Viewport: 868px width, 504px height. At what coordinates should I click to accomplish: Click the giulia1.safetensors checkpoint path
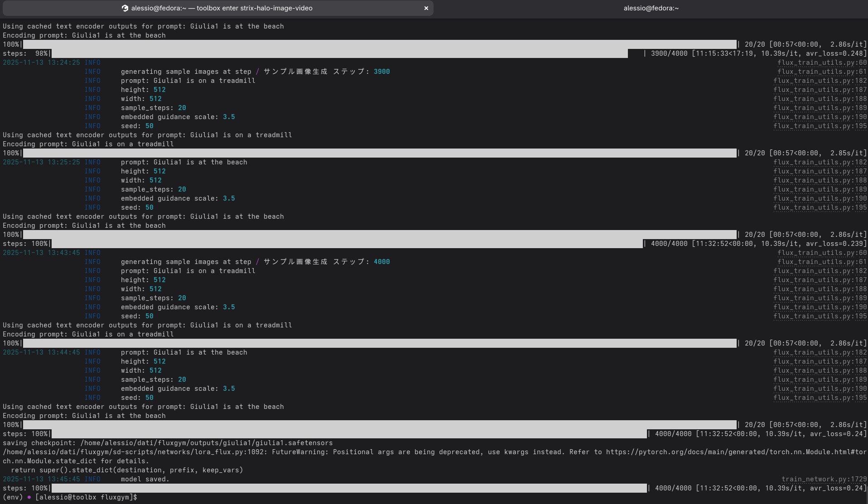206,443
